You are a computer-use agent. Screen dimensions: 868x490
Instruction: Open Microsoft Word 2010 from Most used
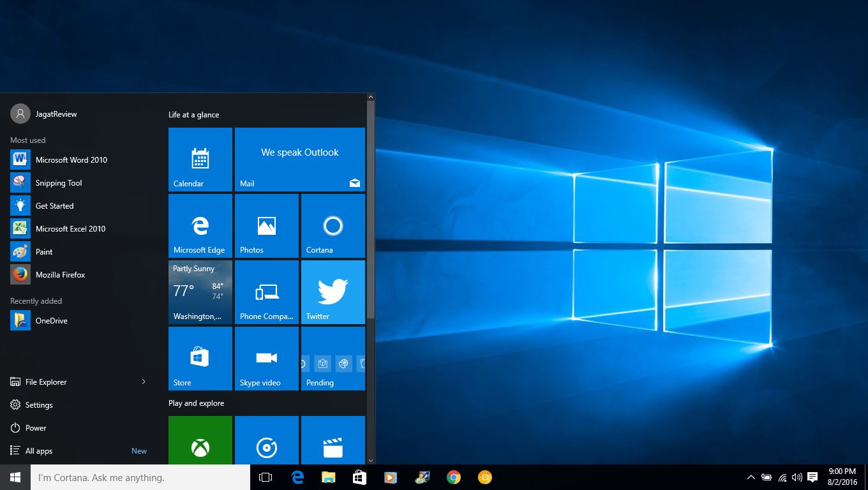coord(71,160)
